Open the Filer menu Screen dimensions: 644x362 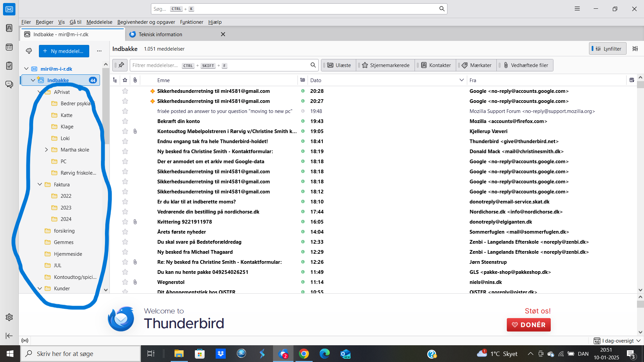26,22
